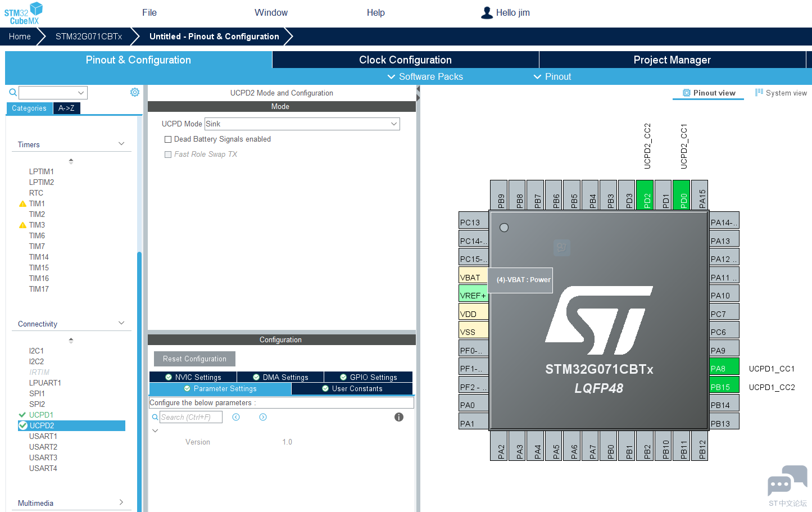
Task: Open the settings gear in categories panel
Action: (x=135, y=92)
